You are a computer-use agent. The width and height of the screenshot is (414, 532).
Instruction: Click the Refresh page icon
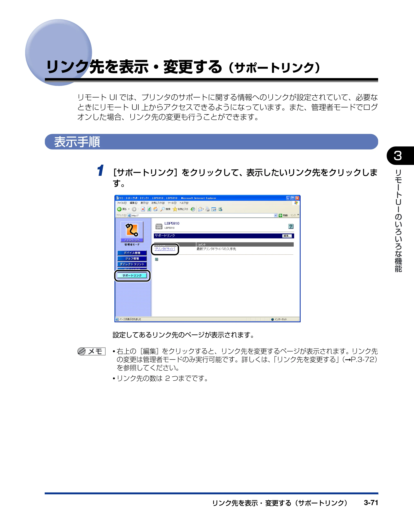pyautogui.click(x=149, y=209)
